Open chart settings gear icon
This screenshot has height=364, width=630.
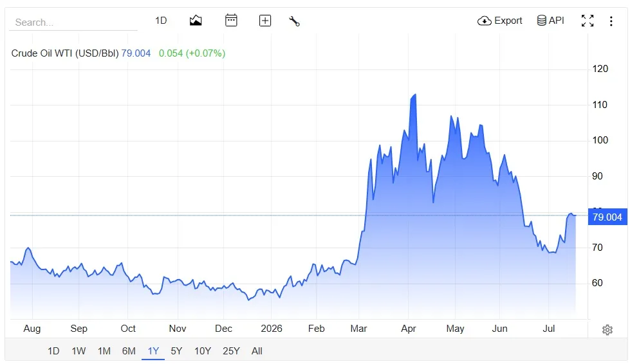607,330
